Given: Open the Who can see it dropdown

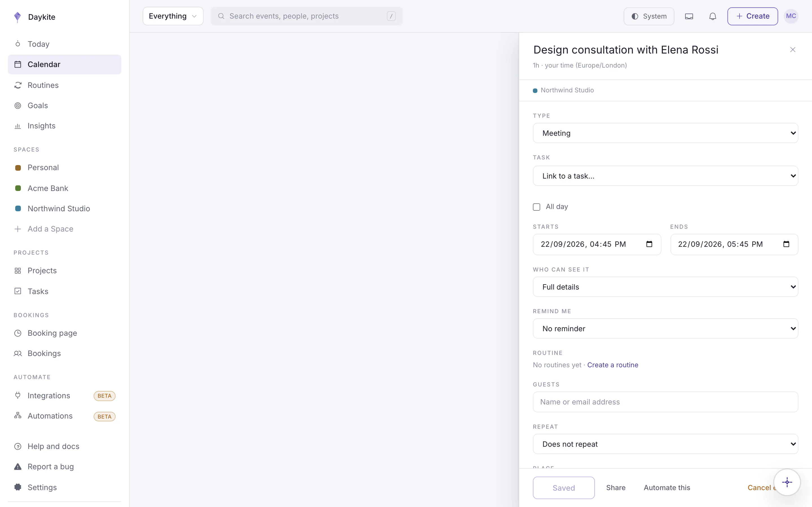Looking at the screenshot, I should pos(665,287).
